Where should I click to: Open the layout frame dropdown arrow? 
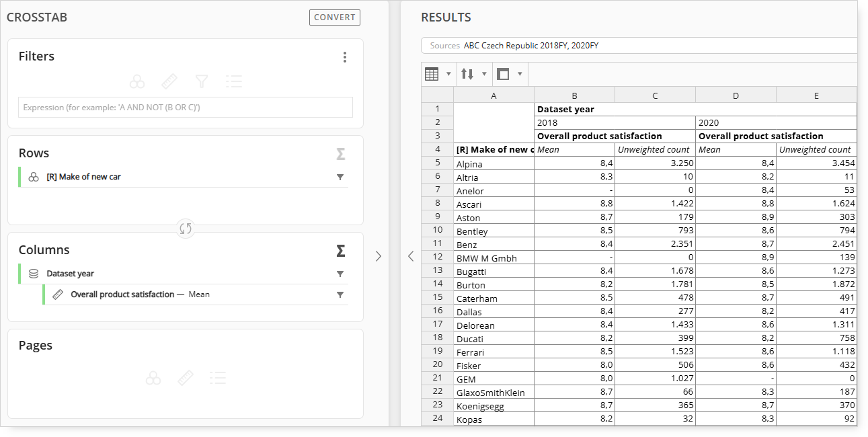[520, 74]
